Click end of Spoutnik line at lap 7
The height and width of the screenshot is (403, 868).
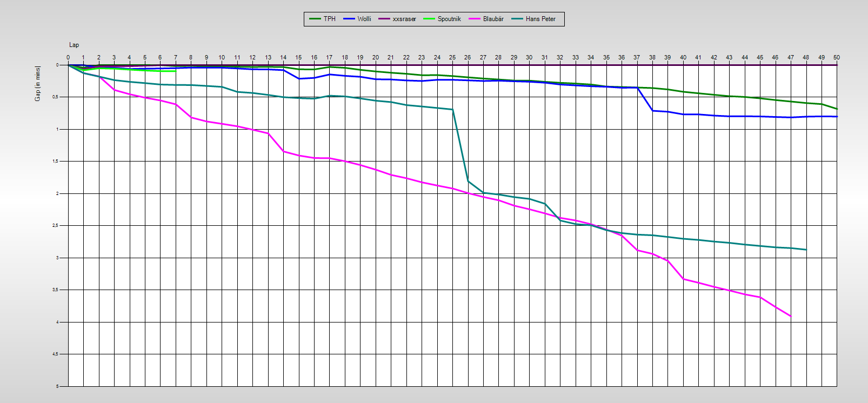[176, 71]
